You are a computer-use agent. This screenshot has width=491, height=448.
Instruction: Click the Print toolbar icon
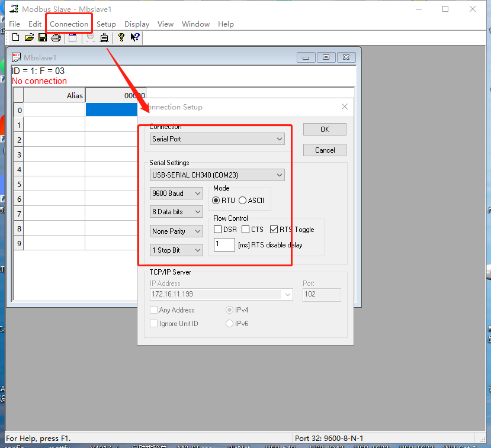[56, 38]
